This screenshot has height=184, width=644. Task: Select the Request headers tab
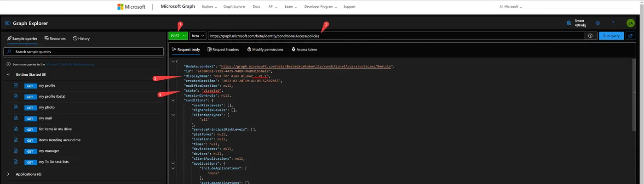[x=223, y=50]
